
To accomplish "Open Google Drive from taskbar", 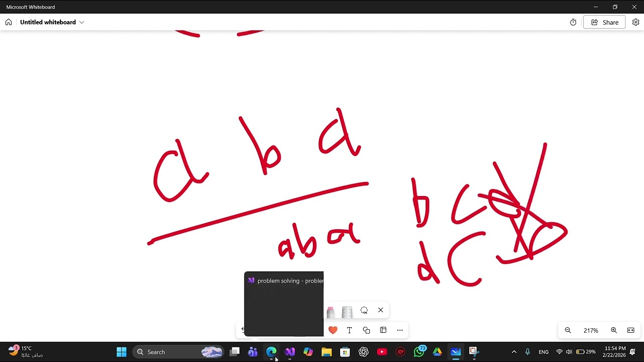I will coord(437,352).
